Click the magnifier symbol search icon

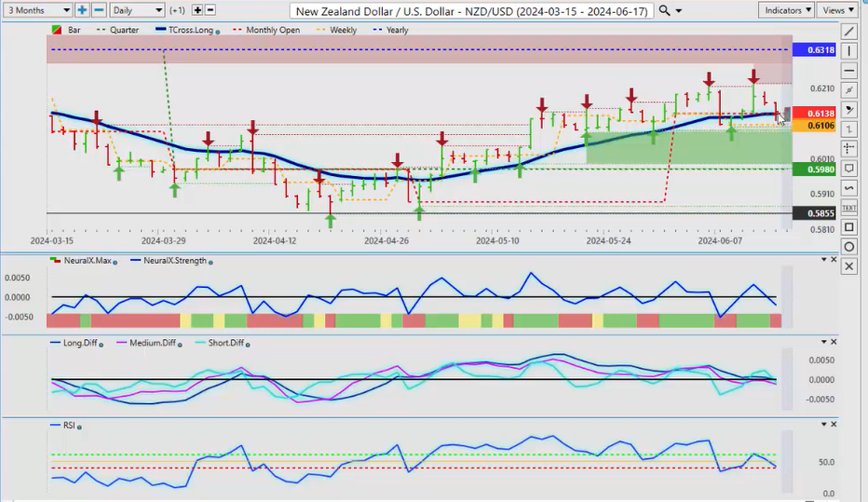pyautogui.click(x=663, y=10)
